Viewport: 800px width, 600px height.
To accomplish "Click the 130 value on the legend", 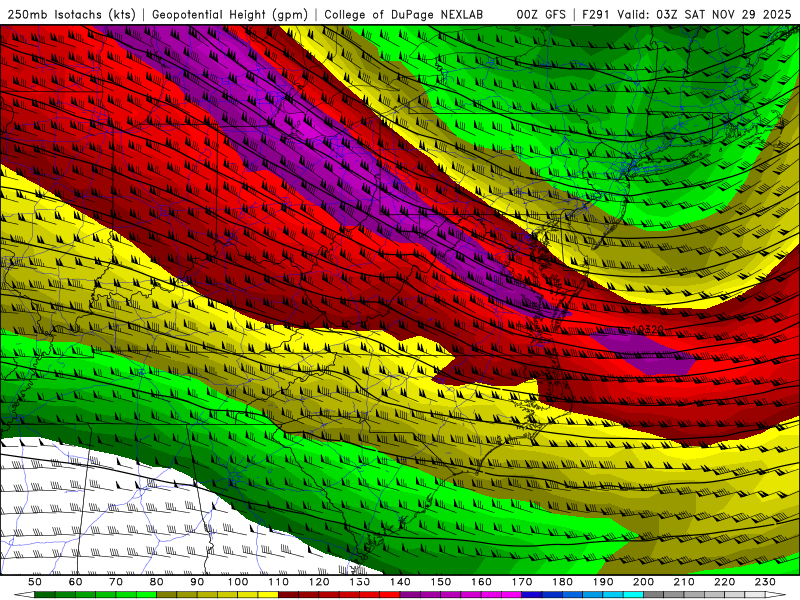I will [360, 582].
